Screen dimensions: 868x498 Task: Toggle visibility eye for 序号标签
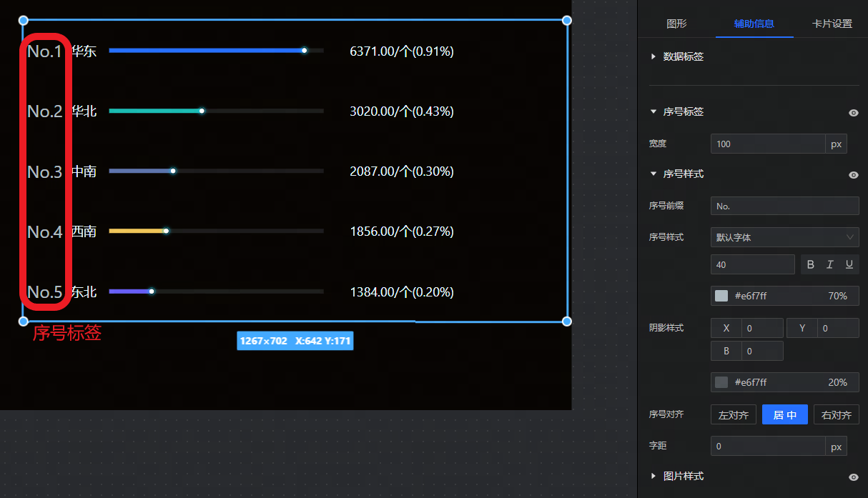coord(853,113)
